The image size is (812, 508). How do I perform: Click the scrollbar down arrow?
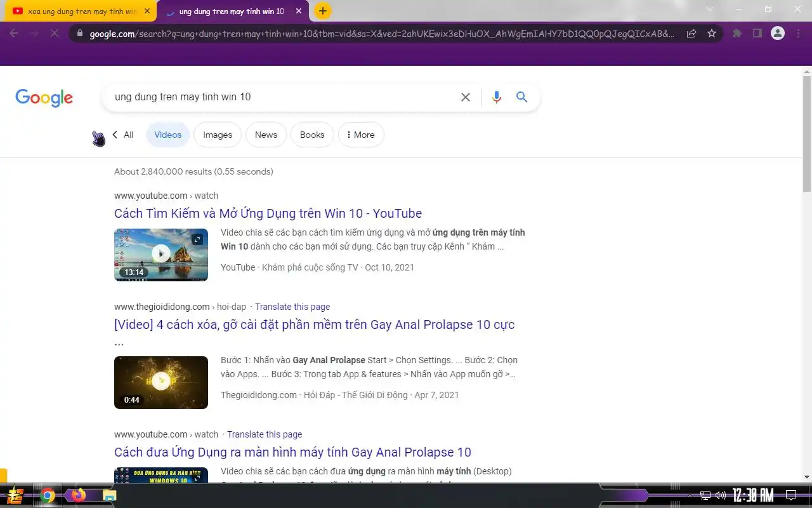tap(807, 477)
